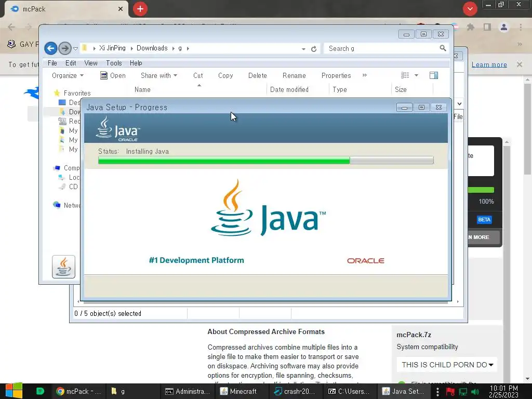Viewport: 532px width, 399px height.
Task: Open the View menu in Explorer
Action: click(x=90, y=63)
